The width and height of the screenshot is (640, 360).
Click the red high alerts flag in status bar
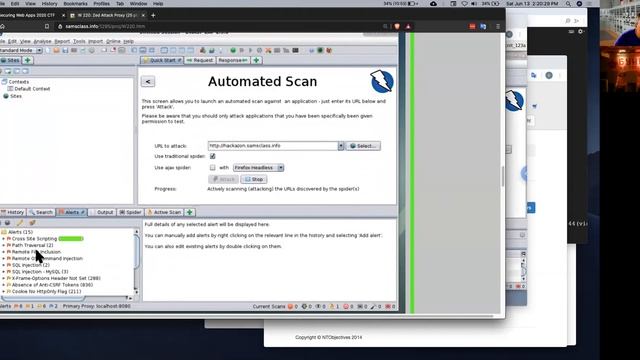[16, 306]
